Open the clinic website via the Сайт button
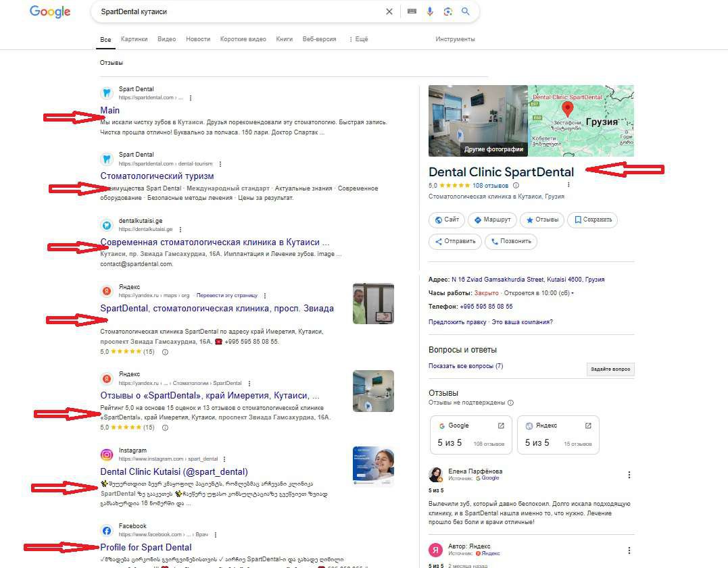 (x=446, y=220)
